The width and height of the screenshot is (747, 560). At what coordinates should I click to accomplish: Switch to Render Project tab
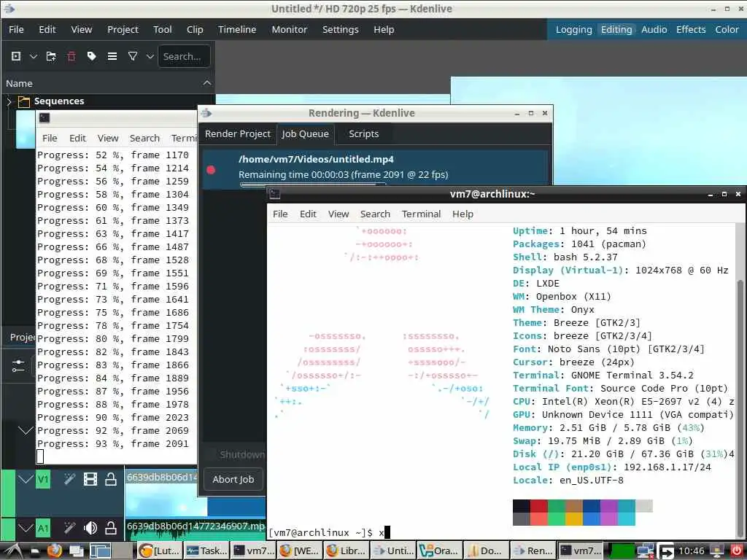[238, 134]
